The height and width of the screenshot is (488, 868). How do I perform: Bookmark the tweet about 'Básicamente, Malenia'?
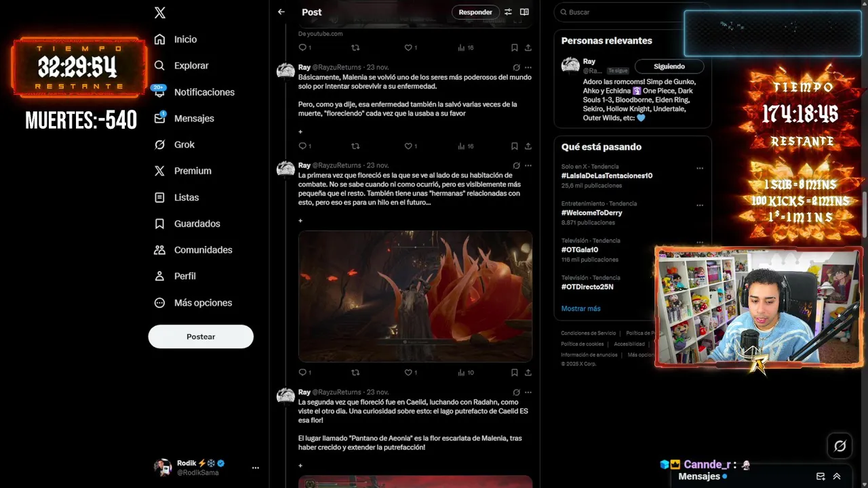515,146
